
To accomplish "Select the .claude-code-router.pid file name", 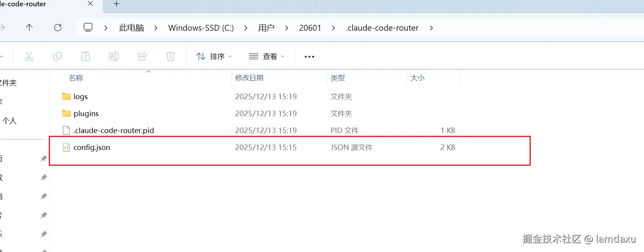I will pos(114,130).
